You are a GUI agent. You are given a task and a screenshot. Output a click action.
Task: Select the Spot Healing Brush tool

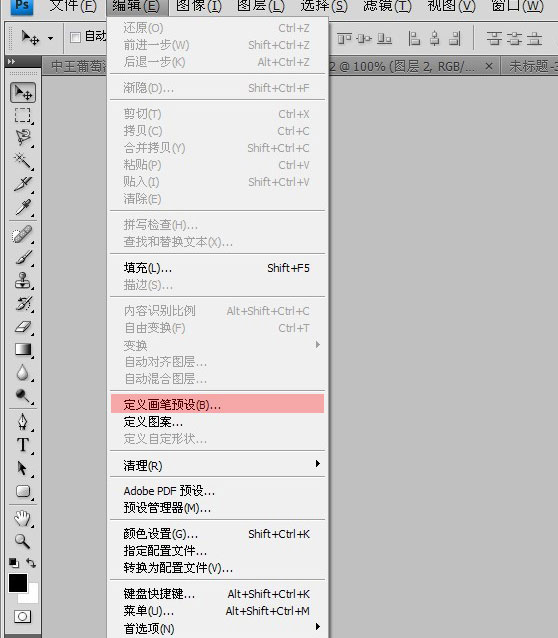point(23,235)
